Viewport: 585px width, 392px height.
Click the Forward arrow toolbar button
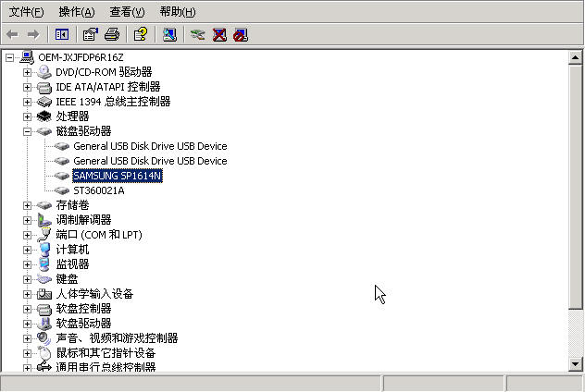[x=32, y=34]
